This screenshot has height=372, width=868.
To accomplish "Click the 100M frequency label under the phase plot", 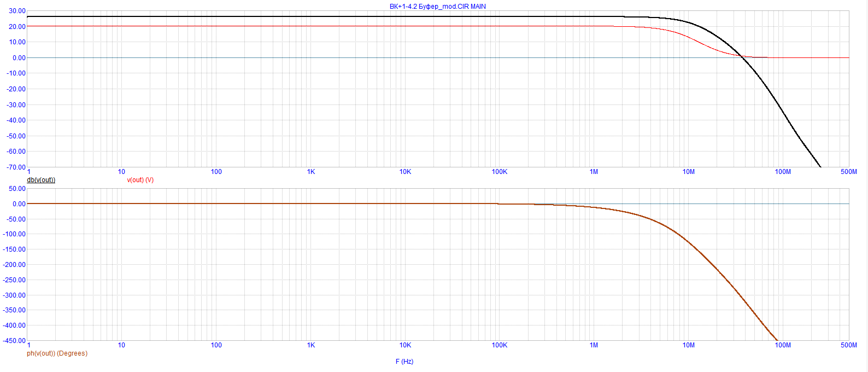I will click(x=783, y=345).
